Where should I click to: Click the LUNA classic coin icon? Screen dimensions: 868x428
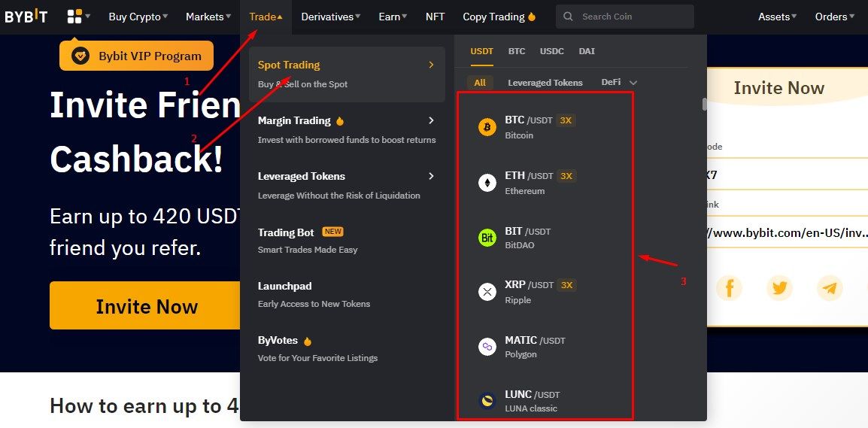pos(487,401)
